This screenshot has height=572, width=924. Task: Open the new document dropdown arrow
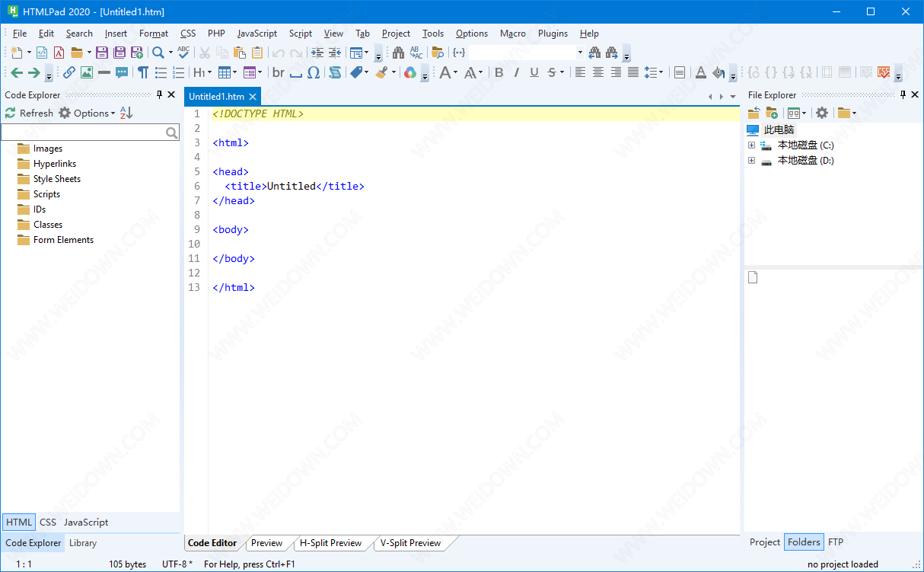[29, 53]
